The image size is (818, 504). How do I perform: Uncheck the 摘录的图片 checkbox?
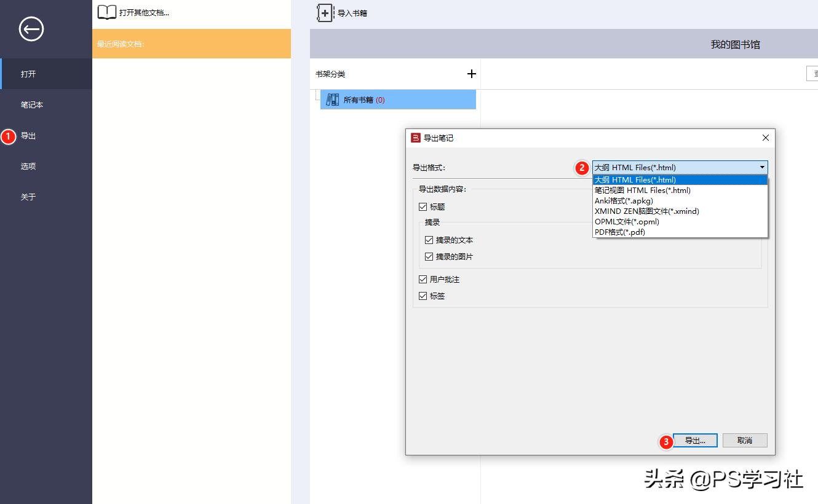click(429, 257)
